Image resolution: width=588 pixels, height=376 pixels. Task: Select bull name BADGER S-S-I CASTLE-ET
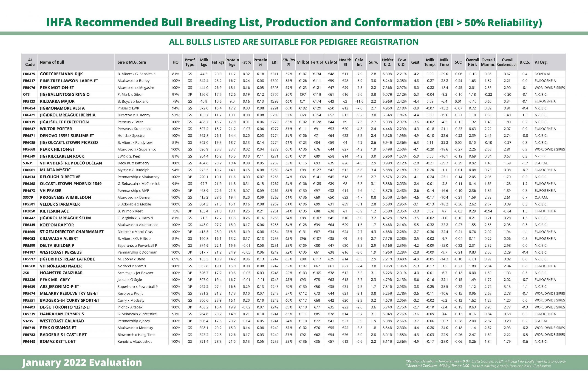coord(63,335)
